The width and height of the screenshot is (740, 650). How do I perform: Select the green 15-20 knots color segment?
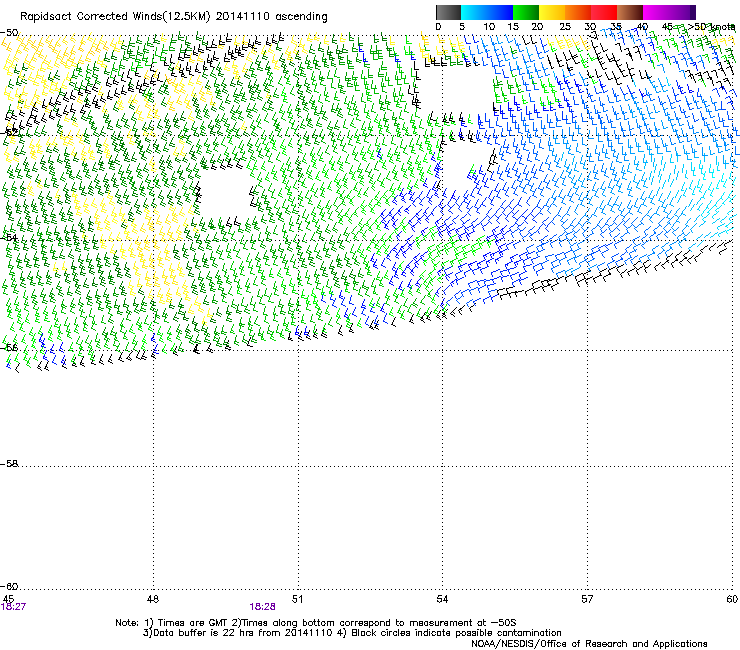click(526, 12)
